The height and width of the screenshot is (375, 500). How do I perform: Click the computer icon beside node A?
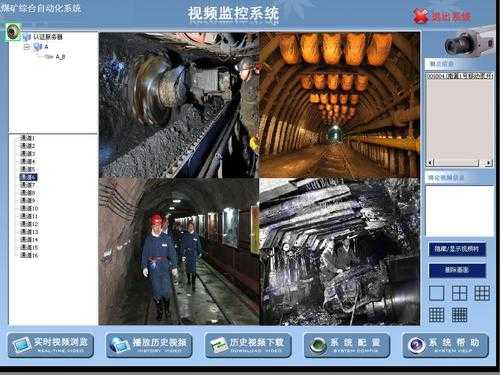38,47
